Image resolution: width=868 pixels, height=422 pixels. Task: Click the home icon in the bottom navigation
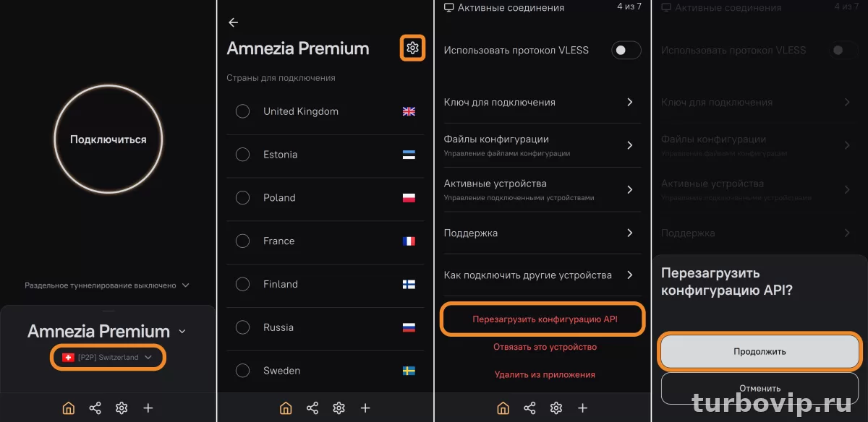point(68,408)
